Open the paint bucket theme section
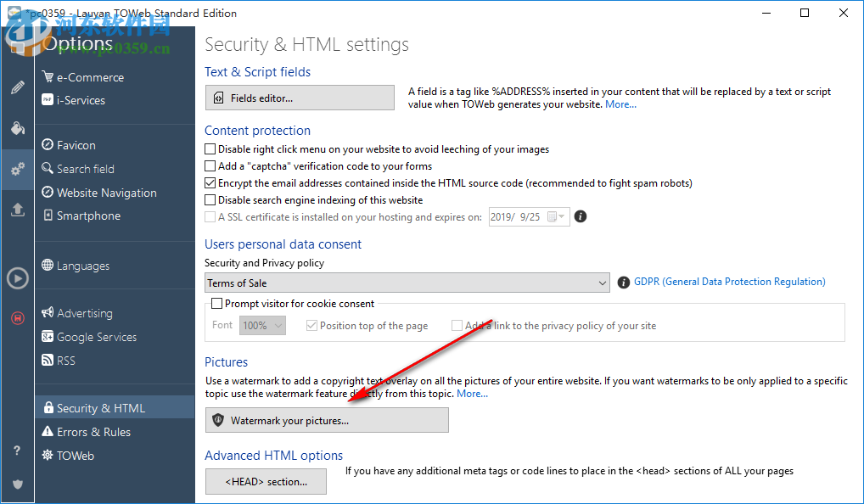This screenshot has width=864, height=504. coord(17,128)
